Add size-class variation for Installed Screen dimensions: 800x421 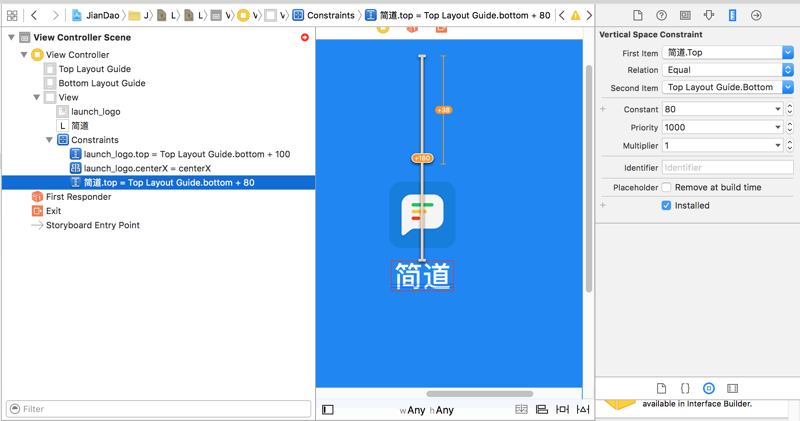click(x=603, y=205)
